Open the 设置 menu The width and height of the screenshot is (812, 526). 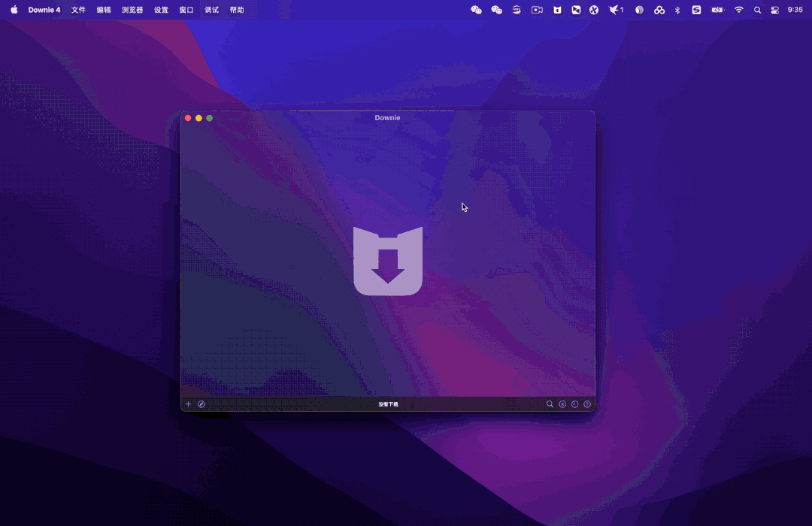coord(161,10)
